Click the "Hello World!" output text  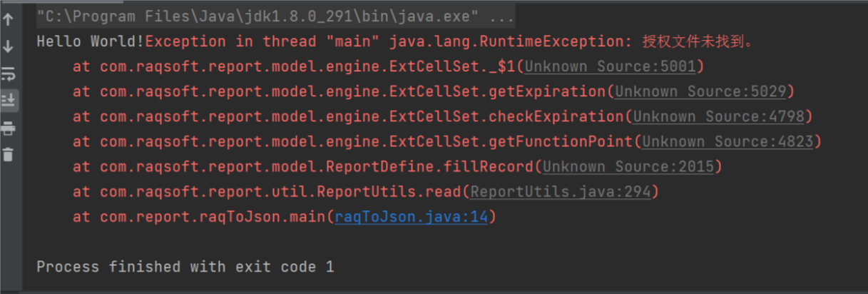click(x=90, y=42)
